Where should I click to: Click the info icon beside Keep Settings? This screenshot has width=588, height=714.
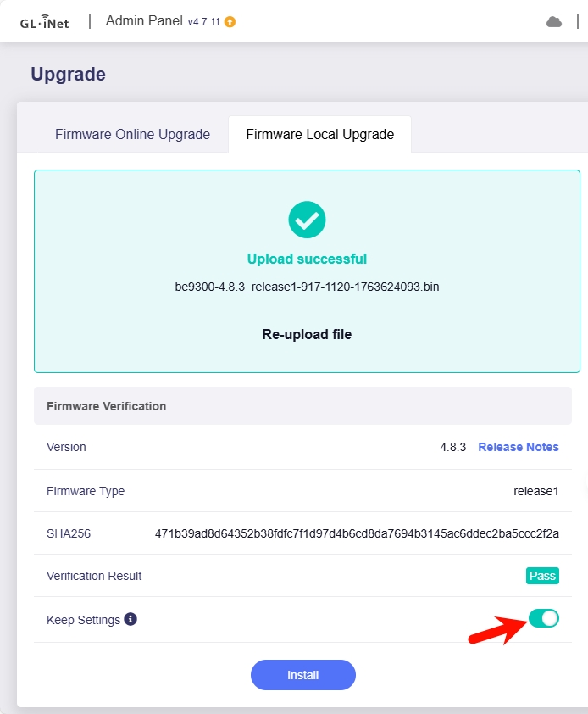point(130,620)
